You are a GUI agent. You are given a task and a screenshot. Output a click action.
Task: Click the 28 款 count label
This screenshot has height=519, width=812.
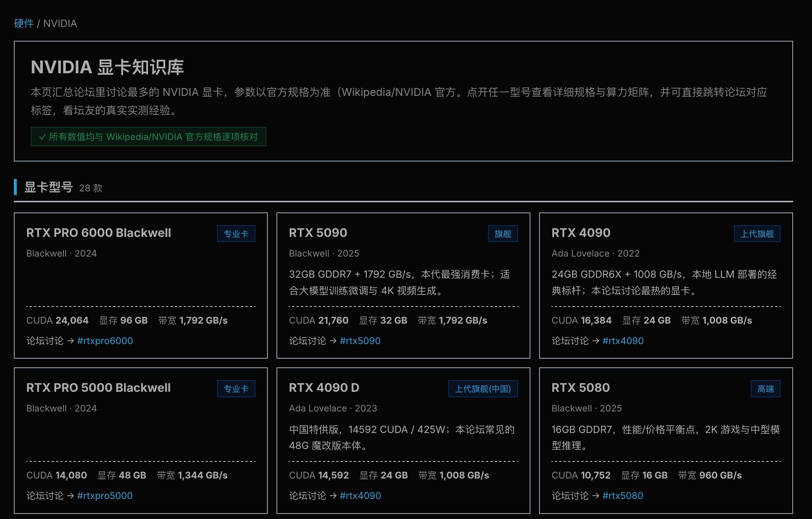pyautogui.click(x=91, y=188)
